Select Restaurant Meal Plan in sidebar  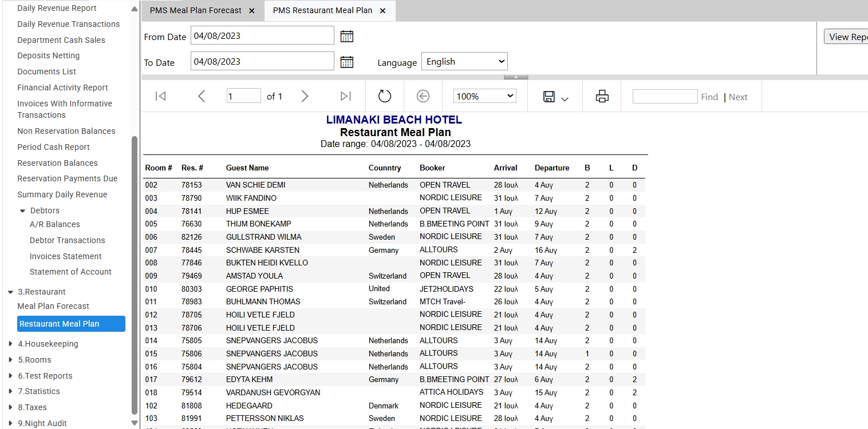point(71,324)
